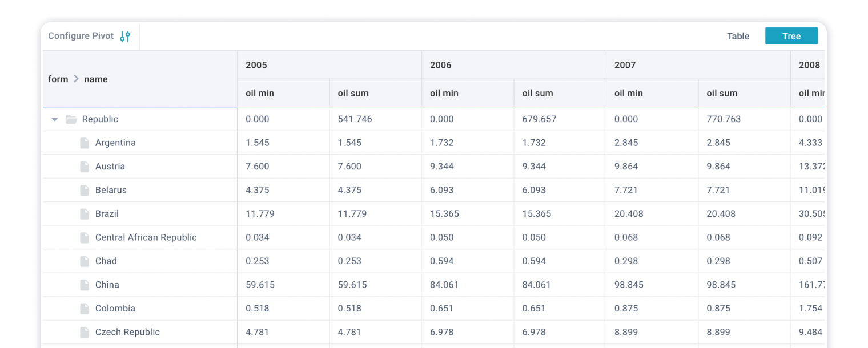Click China's 2005 oil sum value 59.615
Viewport: 868px width, 348px height.
coord(376,285)
